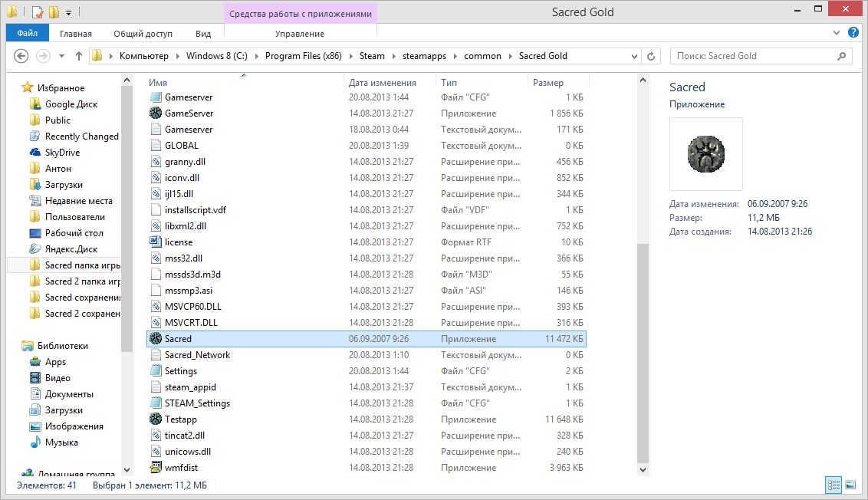The width and height of the screenshot is (868, 500).
Task: Expand the ribbon with chevron
Action: pyautogui.click(x=837, y=33)
